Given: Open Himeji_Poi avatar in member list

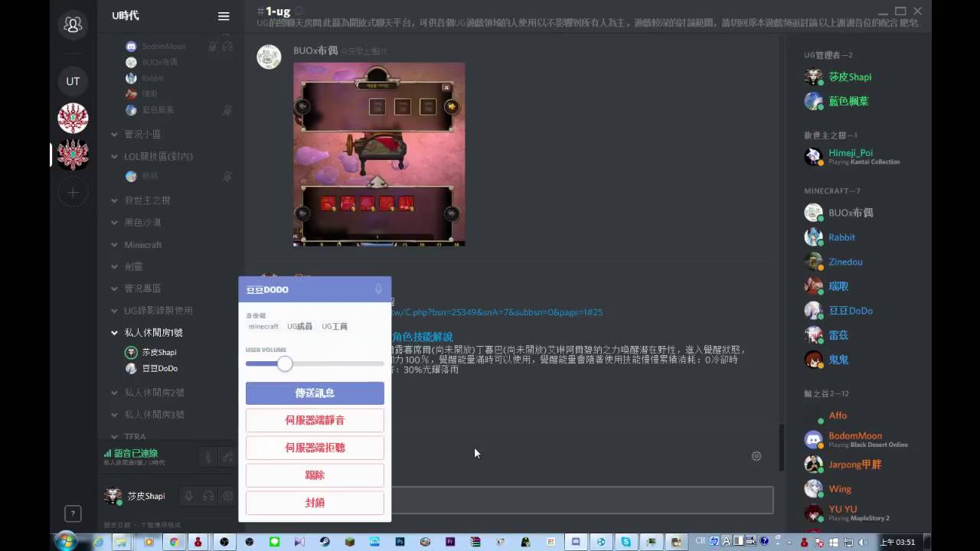Looking at the screenshot, I should (x=813, y=157).
